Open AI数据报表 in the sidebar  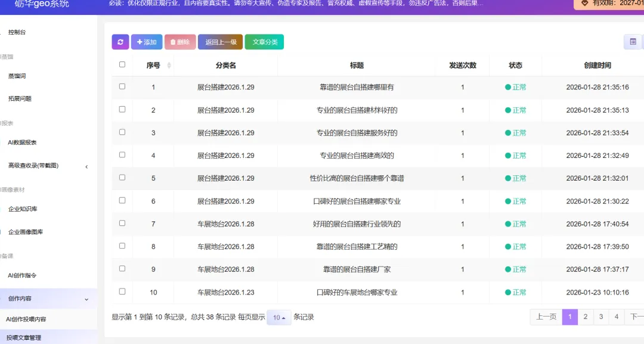(x=22, y=142)
